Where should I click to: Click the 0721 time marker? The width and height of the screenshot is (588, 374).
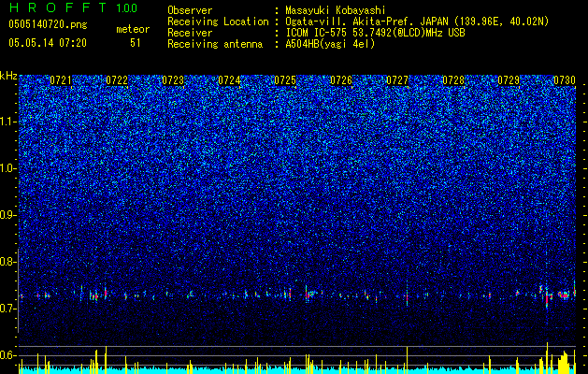(61, 80)
